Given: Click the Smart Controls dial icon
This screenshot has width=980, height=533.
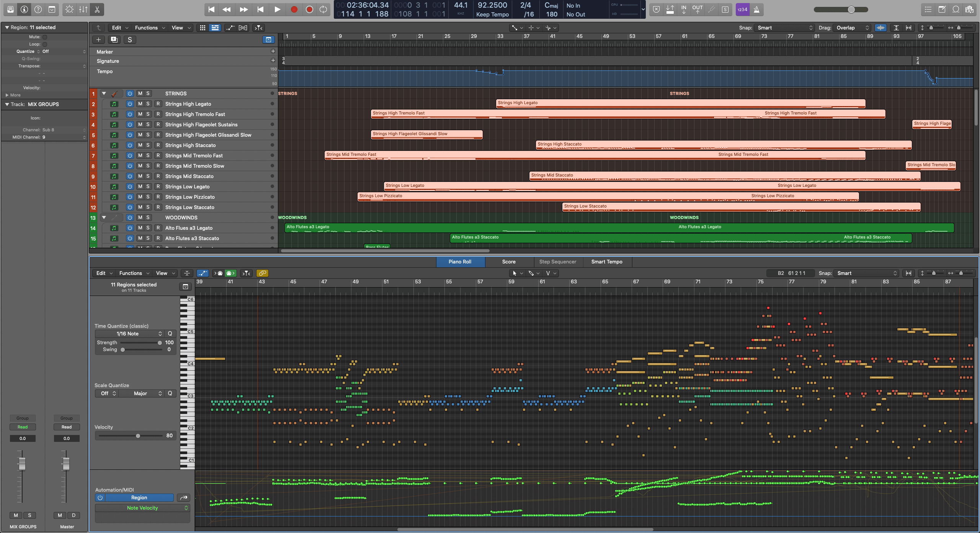Looking at the screenshot, I should [x=69, y=10].
